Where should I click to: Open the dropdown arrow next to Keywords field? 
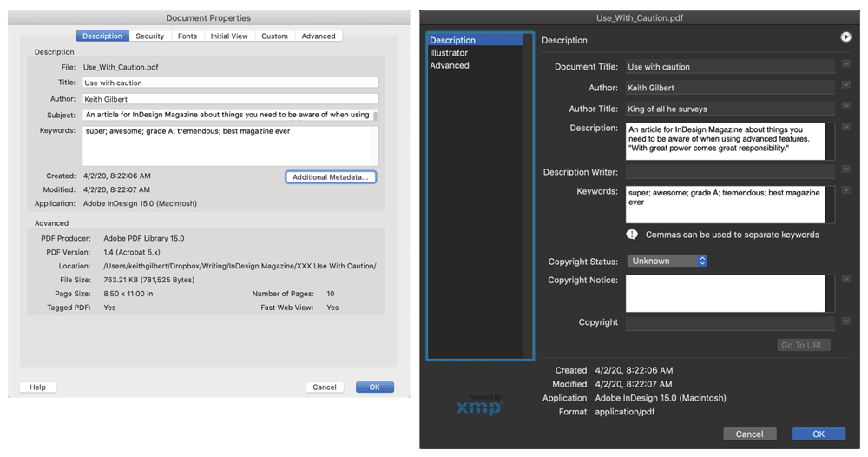[x=846, y=190]
